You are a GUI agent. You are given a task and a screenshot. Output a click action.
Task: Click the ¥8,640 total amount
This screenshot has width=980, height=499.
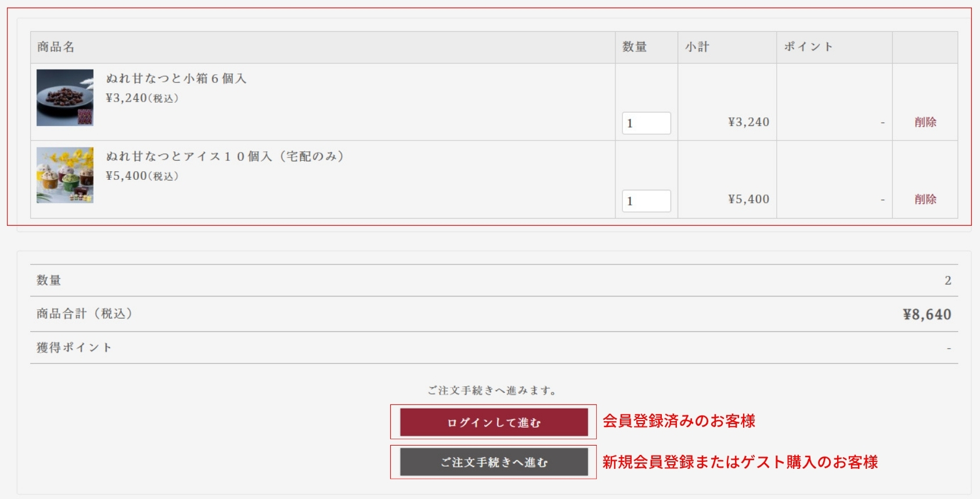(927, 314)
